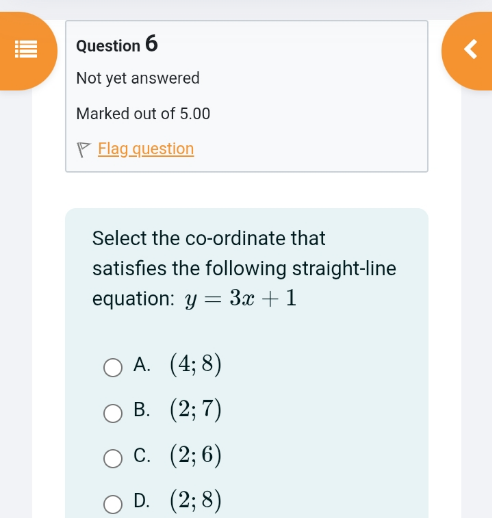Choose answer coordinate (2; 8)
The height and width of the screenshot is (518, 492).
[x=195, y=500]
